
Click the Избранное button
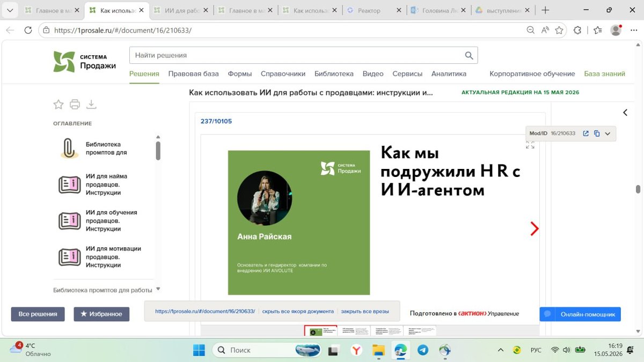[101, 314]
